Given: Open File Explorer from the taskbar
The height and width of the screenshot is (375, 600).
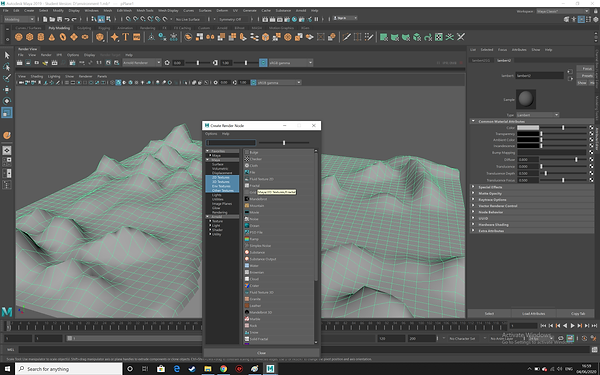Looking at the screenshot, I should point(207,369).
